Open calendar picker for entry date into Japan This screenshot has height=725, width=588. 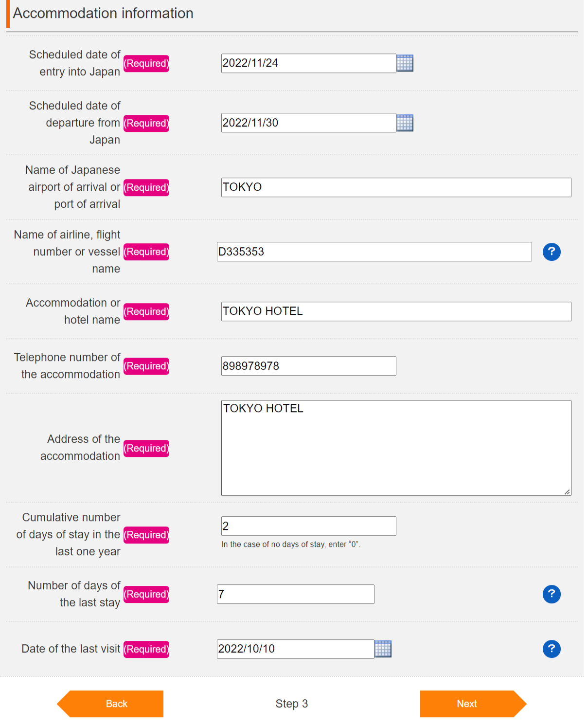(405, 63)
